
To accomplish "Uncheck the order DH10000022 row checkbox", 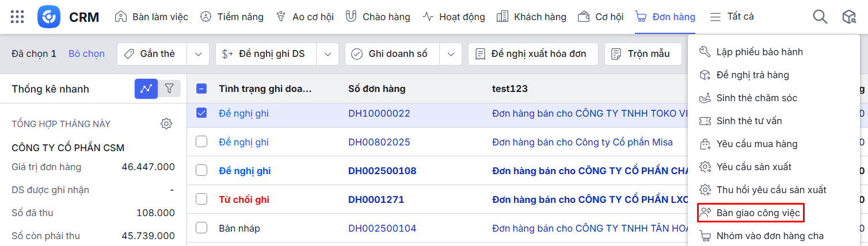I will click(x=201, y=113).
